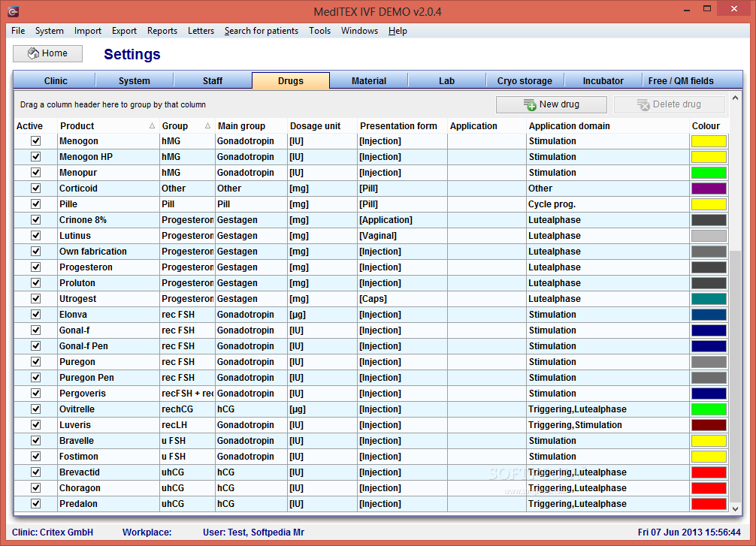The width and height of the screenshot is (756, 546).
Task: Toggle Active checkbox for Menogon
Action: click(x=35, y=140)
